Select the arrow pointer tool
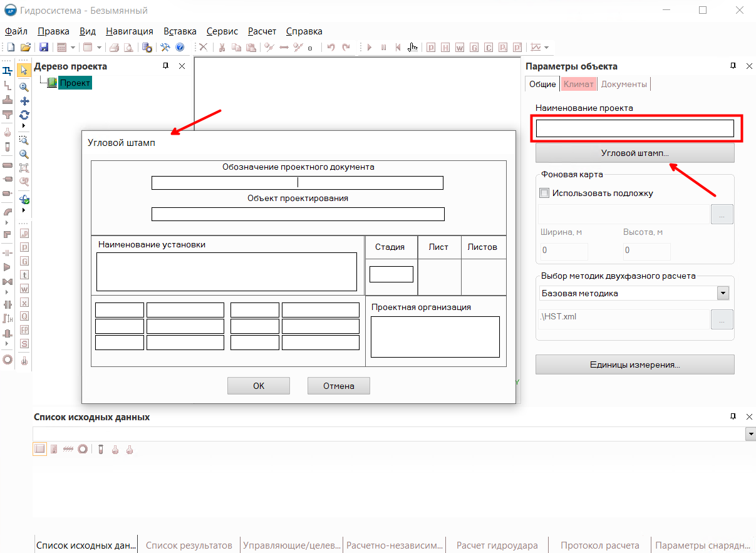 24,71
